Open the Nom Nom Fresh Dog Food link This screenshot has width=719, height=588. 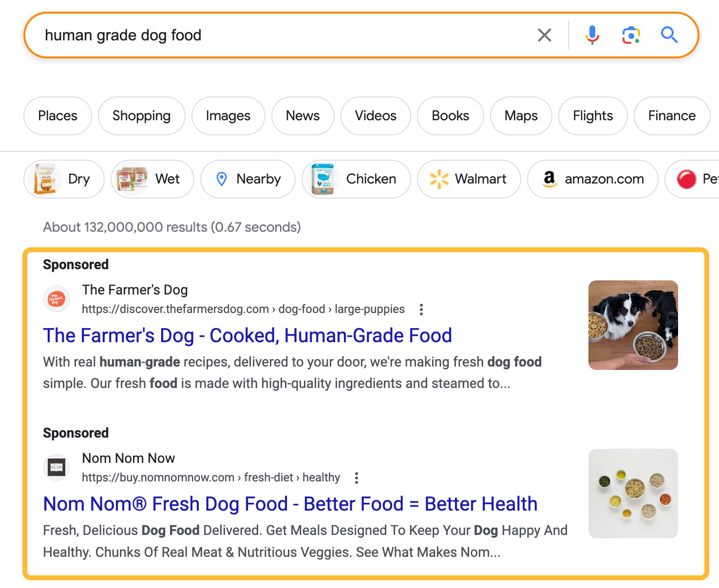click(x=290, y=504)
